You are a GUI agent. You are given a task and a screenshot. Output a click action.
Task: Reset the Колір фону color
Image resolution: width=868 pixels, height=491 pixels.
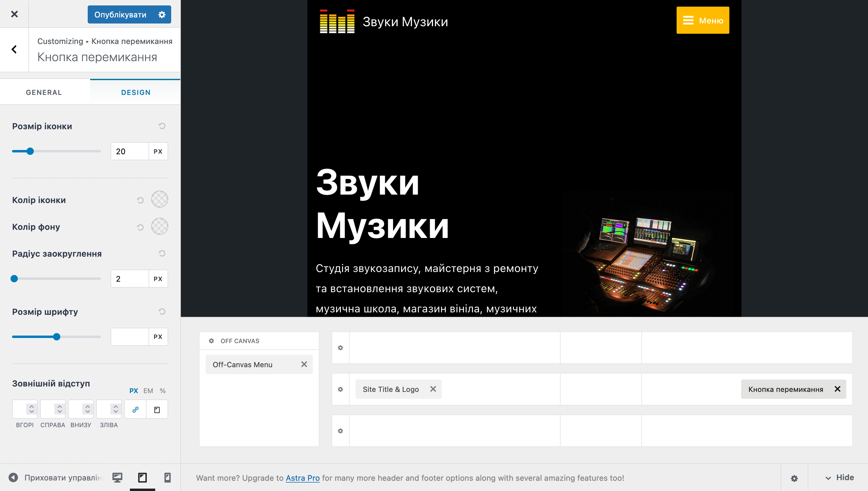click(x=140, y=227)
